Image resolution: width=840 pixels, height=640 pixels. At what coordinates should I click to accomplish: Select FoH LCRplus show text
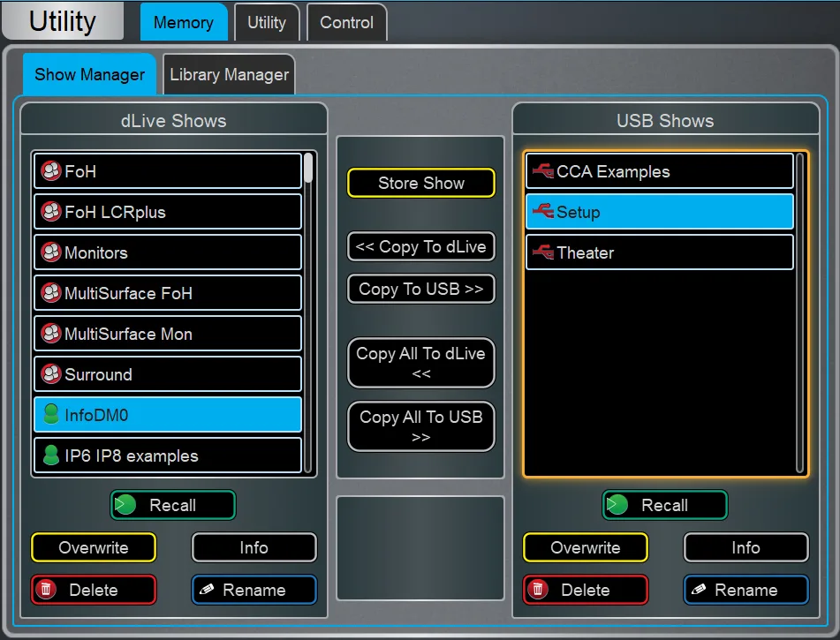[115, 212]
